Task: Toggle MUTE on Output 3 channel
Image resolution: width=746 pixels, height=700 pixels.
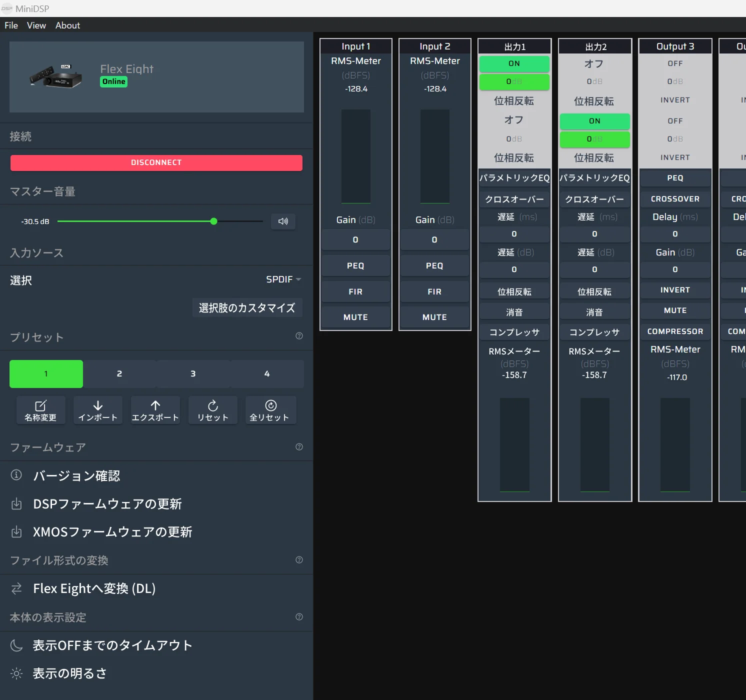Action: point(675,310)
